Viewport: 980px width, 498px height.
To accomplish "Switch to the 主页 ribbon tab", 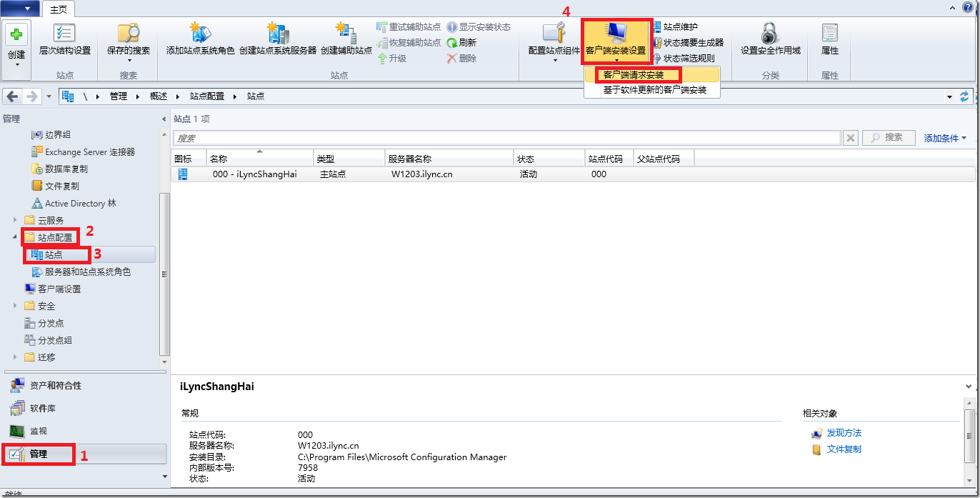I will click(x=59, y=9).
